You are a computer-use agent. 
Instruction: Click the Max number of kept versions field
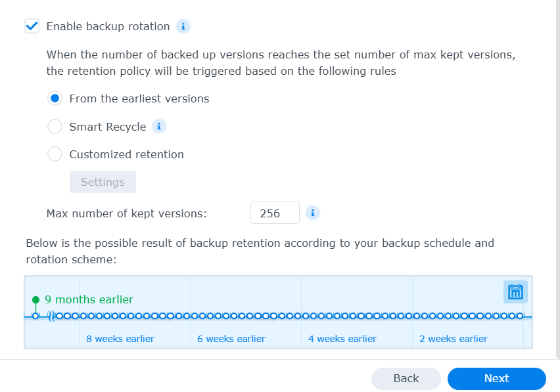click(275, 213)
